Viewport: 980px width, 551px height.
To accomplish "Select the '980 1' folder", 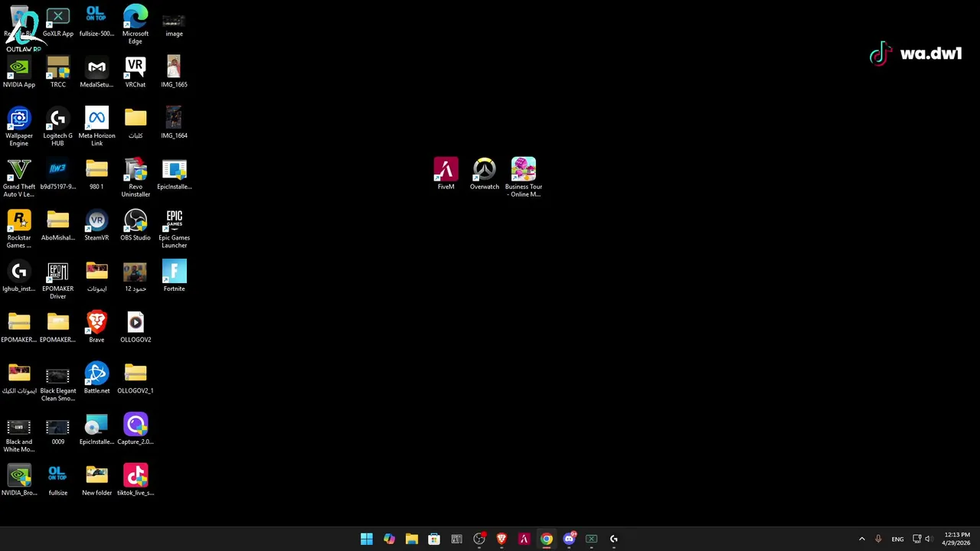I will coord(96,174).
